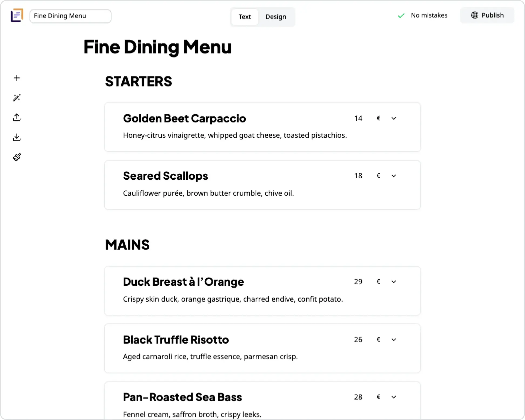Click the STARTERS section heading

tap(138, 81)
